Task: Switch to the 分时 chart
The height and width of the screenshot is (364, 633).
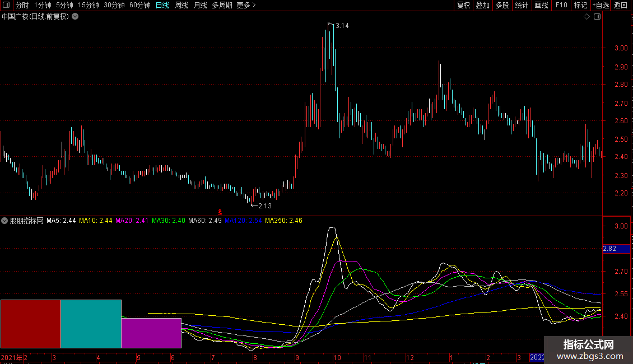Action: tap(22, 5)
